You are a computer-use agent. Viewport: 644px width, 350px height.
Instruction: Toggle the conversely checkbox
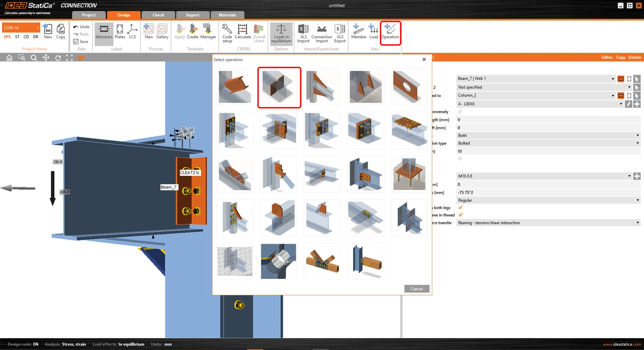tap(460, 112)
